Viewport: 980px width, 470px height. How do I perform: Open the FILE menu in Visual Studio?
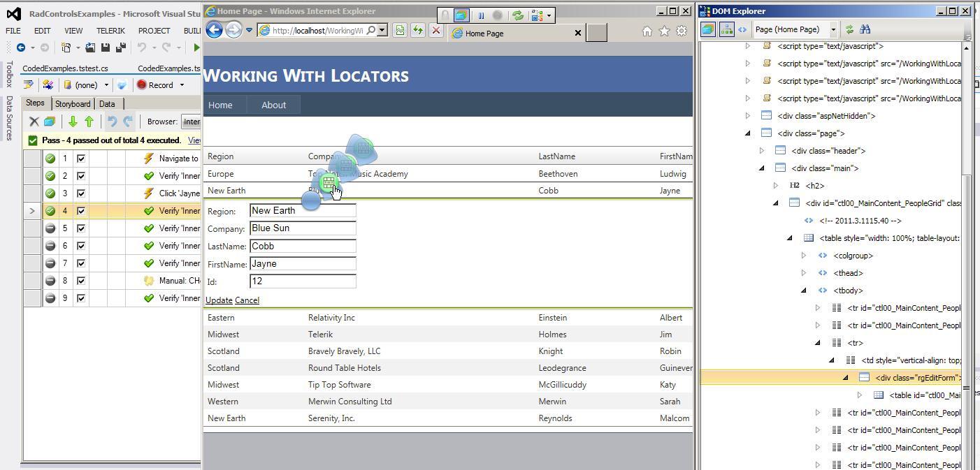pos(14,31)
